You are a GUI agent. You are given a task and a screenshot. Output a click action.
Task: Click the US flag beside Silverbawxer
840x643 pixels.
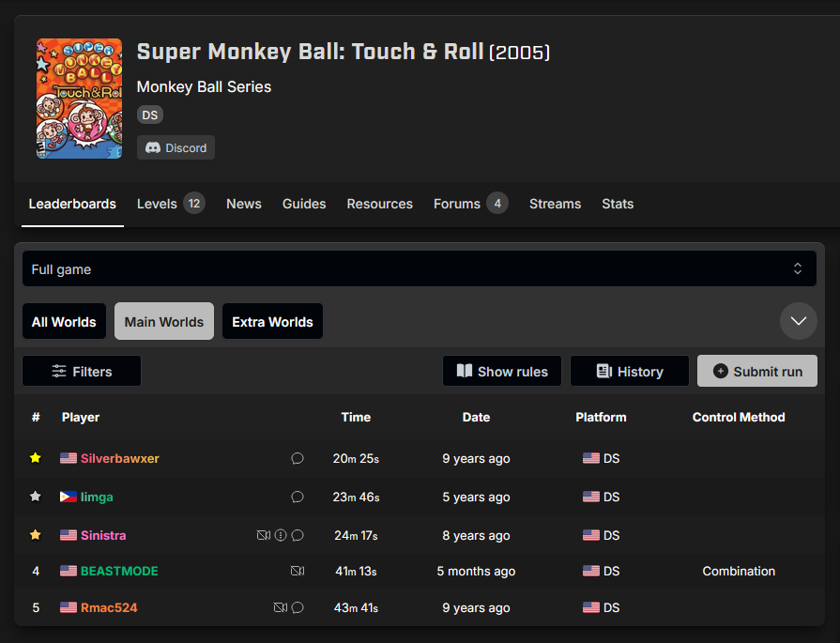coord(68,458)
